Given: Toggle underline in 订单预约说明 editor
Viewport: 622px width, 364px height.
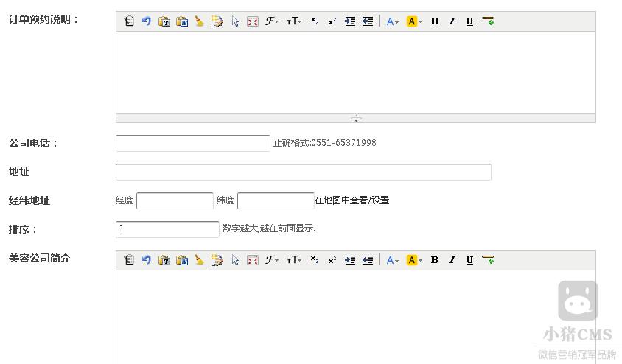Looking at the screenshot, I should (469, 21).
